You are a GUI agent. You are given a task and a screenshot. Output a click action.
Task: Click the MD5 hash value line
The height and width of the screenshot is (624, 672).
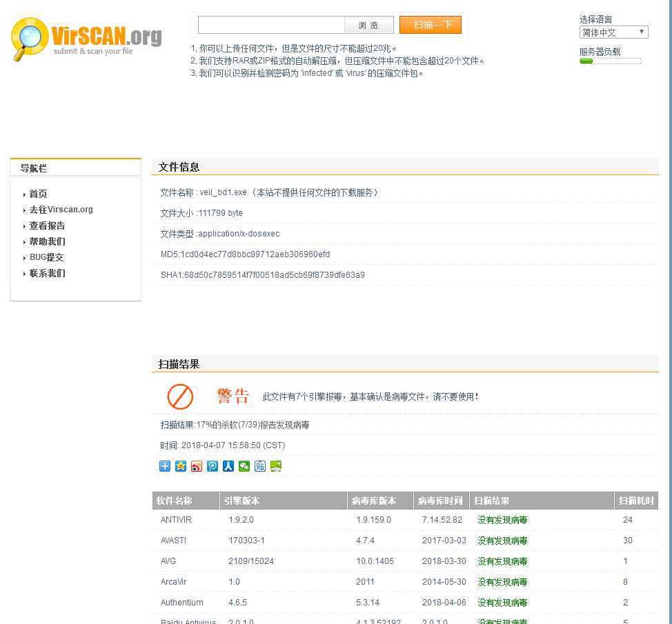pos(245,254)
